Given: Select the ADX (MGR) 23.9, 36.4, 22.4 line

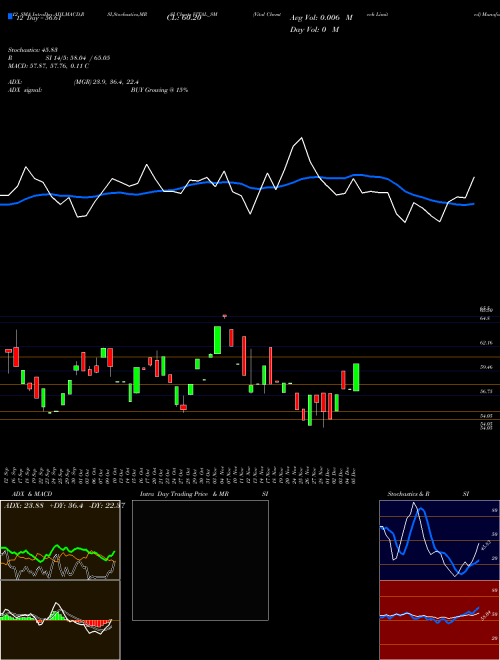Looking at the screenshot, I should click(x=74, y=82).
